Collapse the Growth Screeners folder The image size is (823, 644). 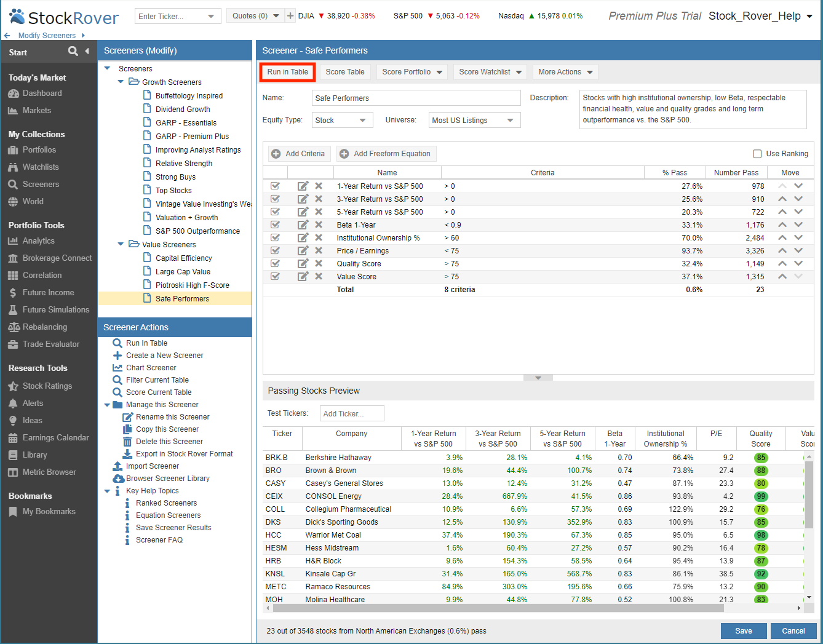coord(121,82)
